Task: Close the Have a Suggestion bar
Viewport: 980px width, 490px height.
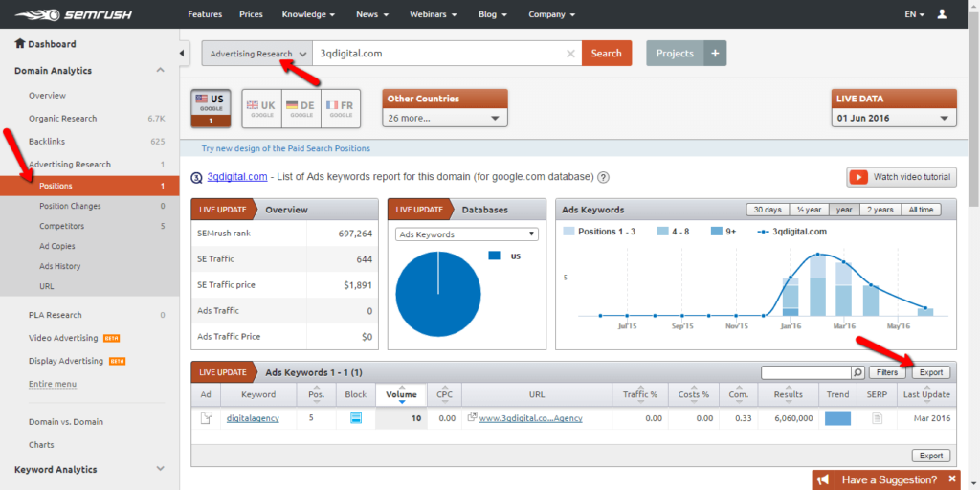Action: 952,479
